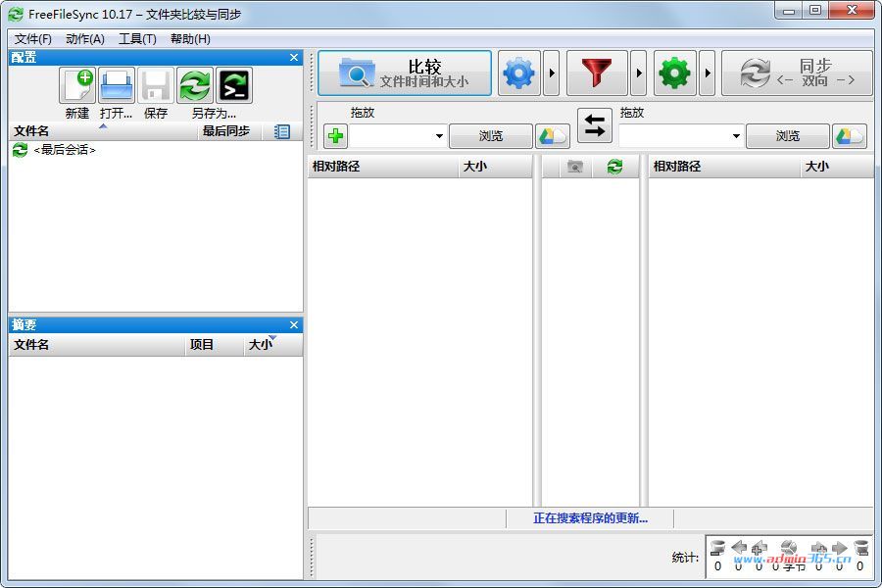Click the black terminal batch job icon
The height and width of the screenshot is (588, 882).
click(x=234, y=85)
